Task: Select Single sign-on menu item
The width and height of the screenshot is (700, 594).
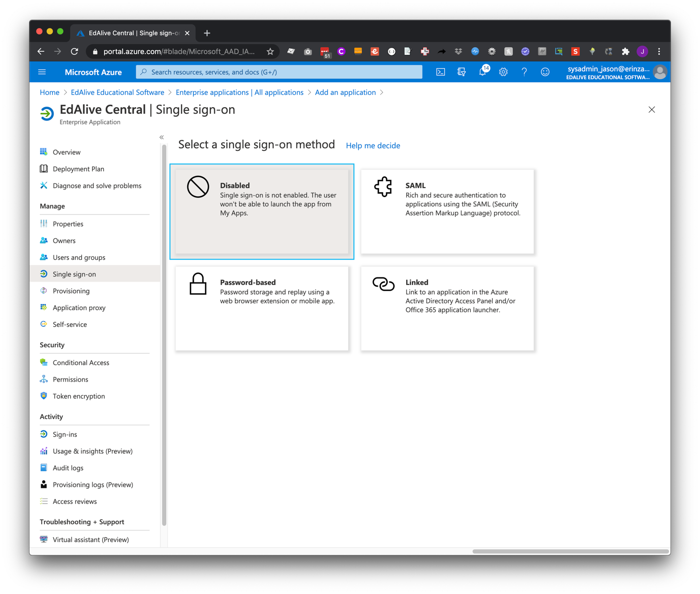Action: [95, 274]
